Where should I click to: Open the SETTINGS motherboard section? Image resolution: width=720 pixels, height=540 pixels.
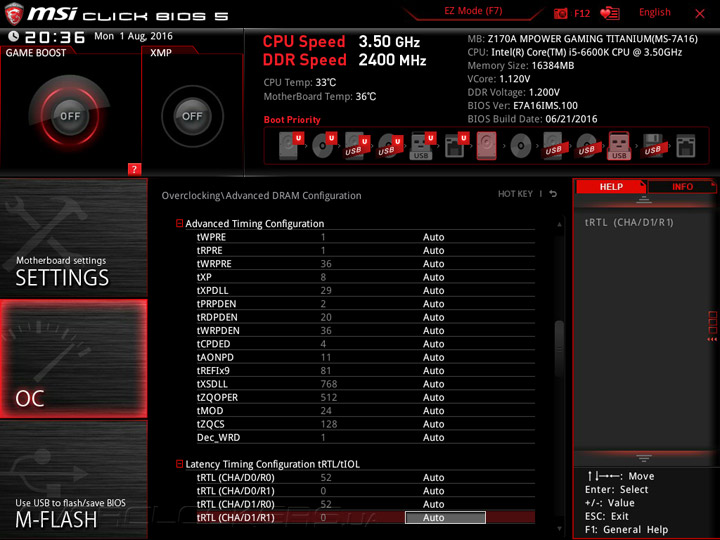pyautogui.click(x=73, y=238)
